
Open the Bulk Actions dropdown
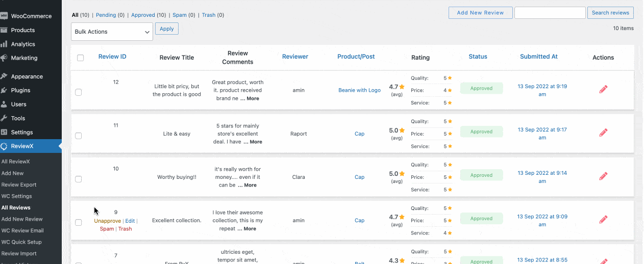112,32
